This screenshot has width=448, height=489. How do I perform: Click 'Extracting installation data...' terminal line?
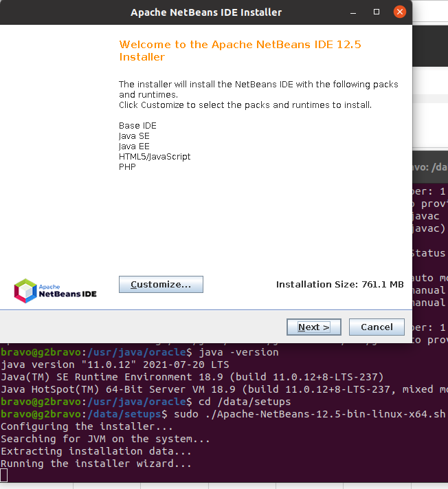[x=96, y=451]
